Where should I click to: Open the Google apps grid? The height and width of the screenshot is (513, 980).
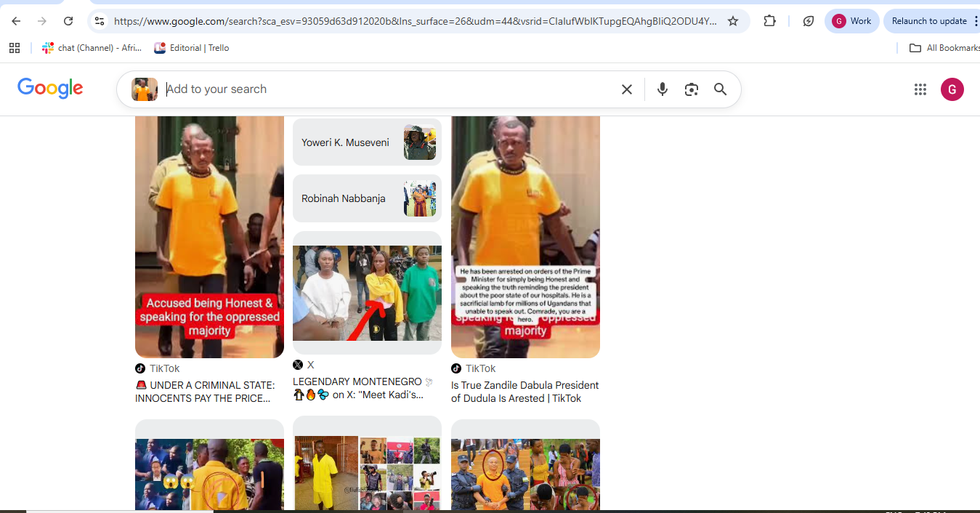coord(920,89)
